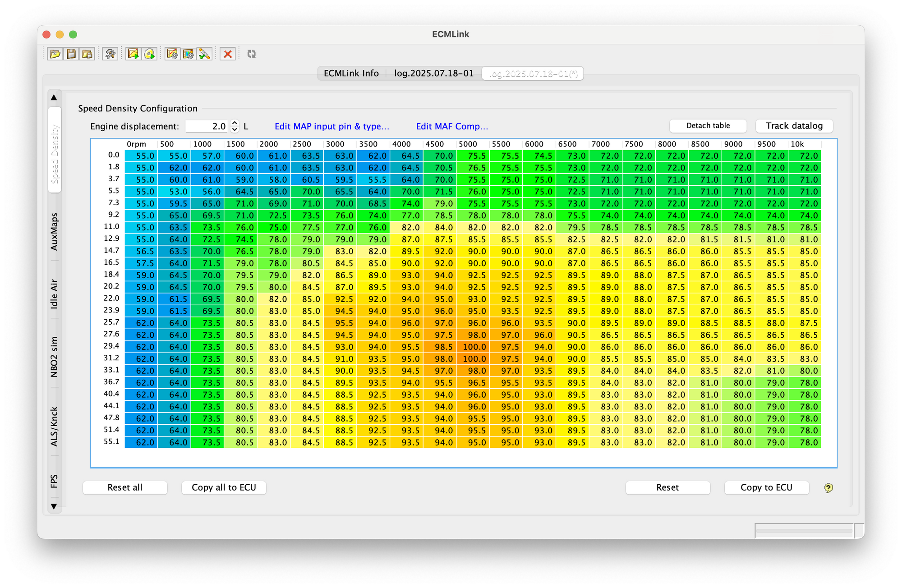The width and height of the screenshot is (902, 588).
Task: Select 91.0 cell in 31.2 row
Action: (340, 359)
